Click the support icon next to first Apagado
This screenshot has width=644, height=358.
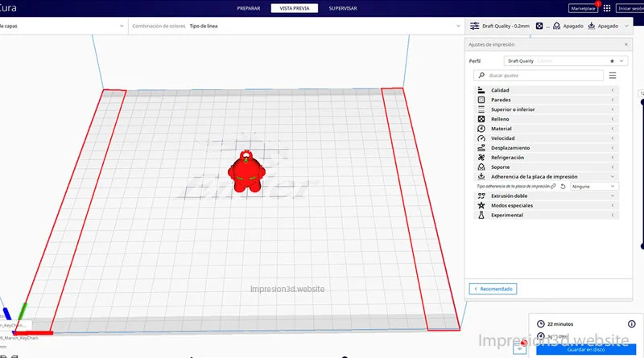click(x=556, y=26)
